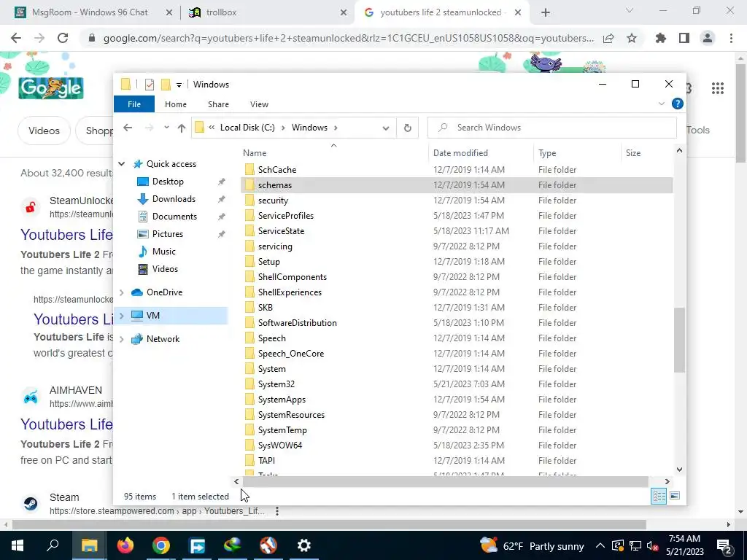Screen dimensions: 747x560
Task: Open Google apps grid
Action: [x=718, y=88]
